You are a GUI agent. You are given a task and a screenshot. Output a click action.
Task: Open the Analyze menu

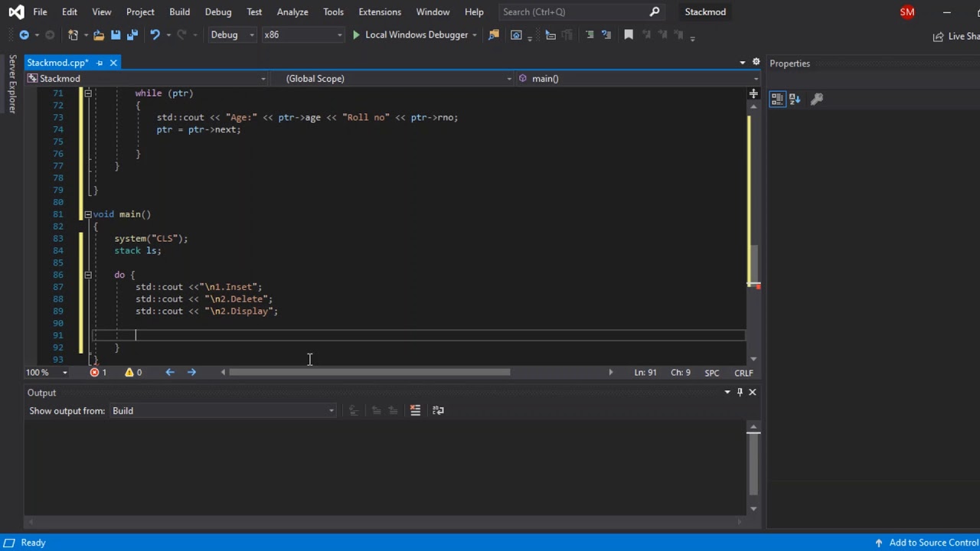[x=292, y=11]
